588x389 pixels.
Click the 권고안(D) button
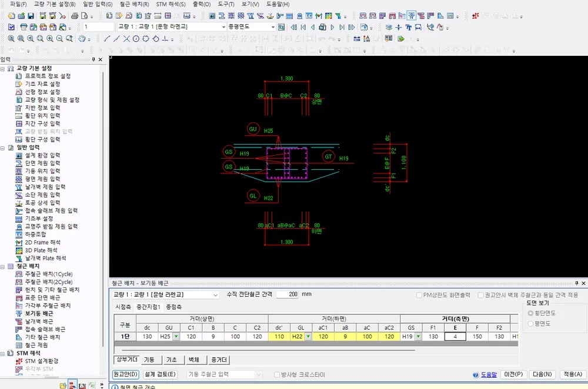pyautogui.click(x=126, y=374)
